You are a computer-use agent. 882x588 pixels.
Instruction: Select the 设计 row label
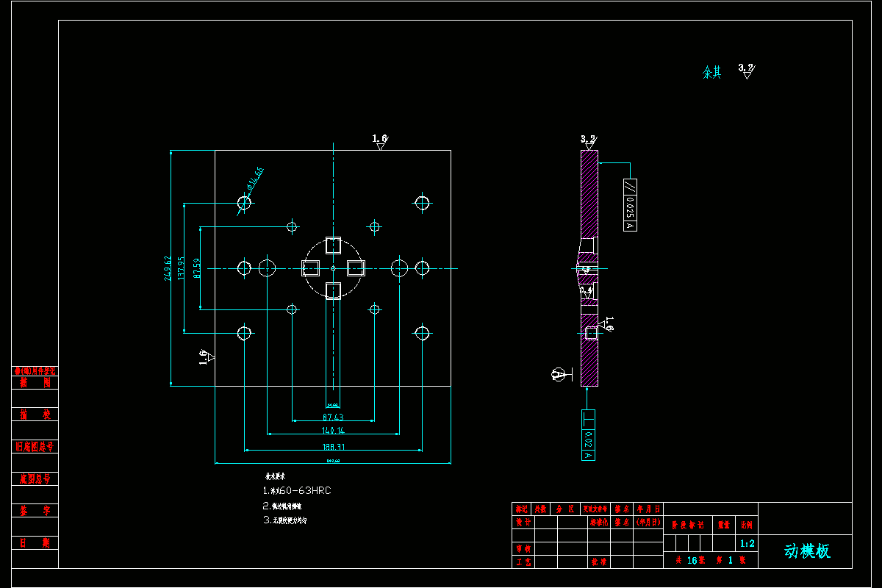coord(523,523)
